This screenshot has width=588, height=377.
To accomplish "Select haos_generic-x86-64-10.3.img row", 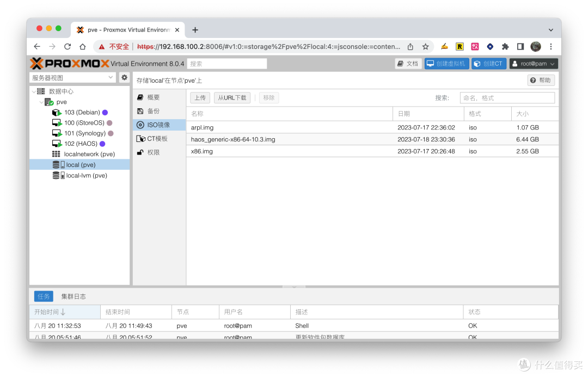I will (372, 139).
